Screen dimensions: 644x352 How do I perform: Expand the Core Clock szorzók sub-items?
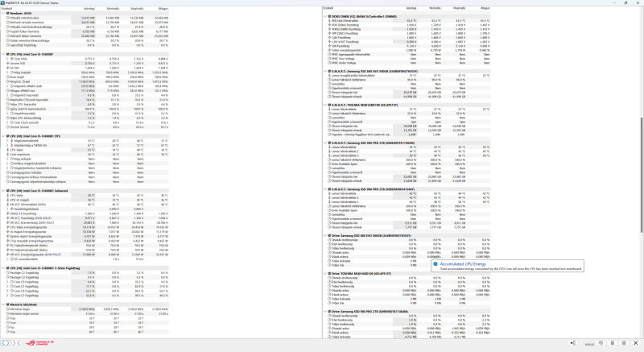7,122
